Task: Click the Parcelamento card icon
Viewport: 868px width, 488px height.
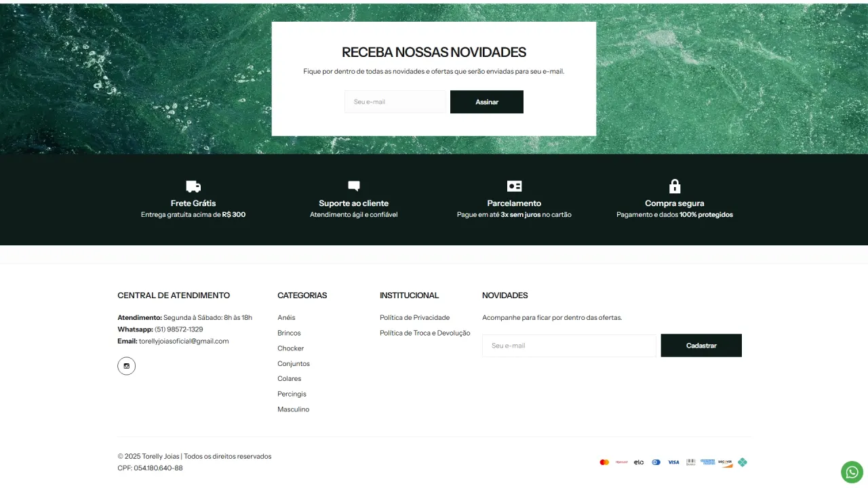Action: 514,186
